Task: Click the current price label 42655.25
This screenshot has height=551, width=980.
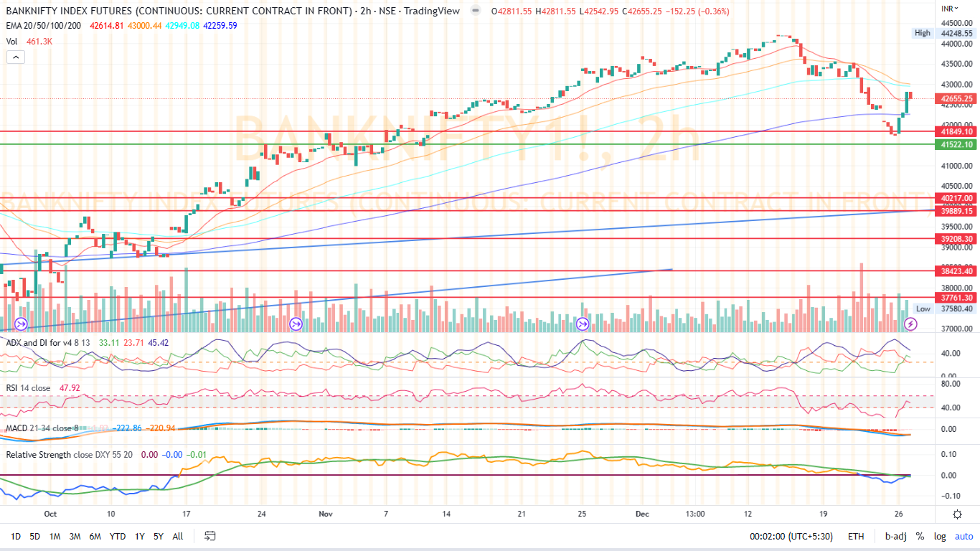Action: pyautogui.click(x=956, y=99)
